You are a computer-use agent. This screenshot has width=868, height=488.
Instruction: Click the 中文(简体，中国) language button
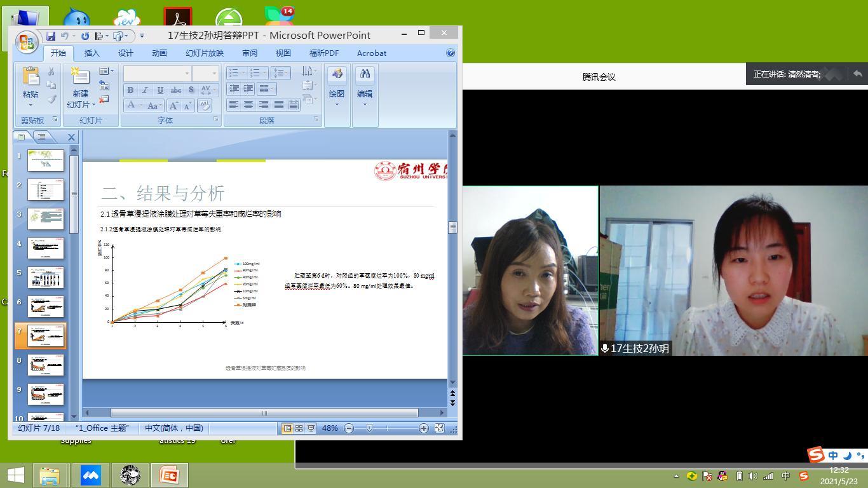click(x=173, y=428)
